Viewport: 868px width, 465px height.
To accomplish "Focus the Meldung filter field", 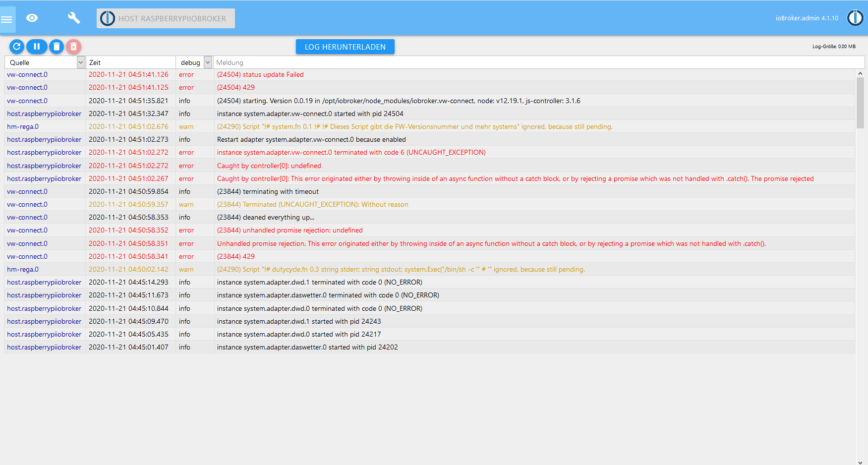I will pyautogui.click(x=539, y=62).
